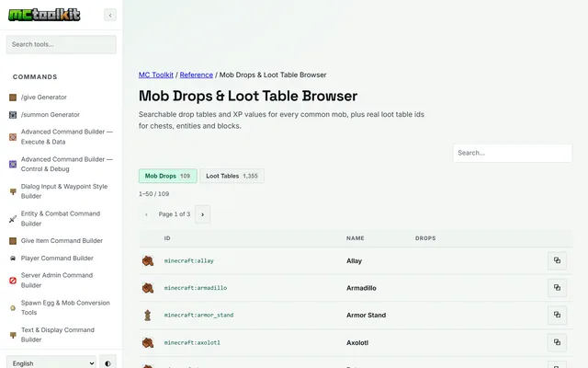Copy the Armor Stand row ID
588x368 pixels.
point(557,315)
